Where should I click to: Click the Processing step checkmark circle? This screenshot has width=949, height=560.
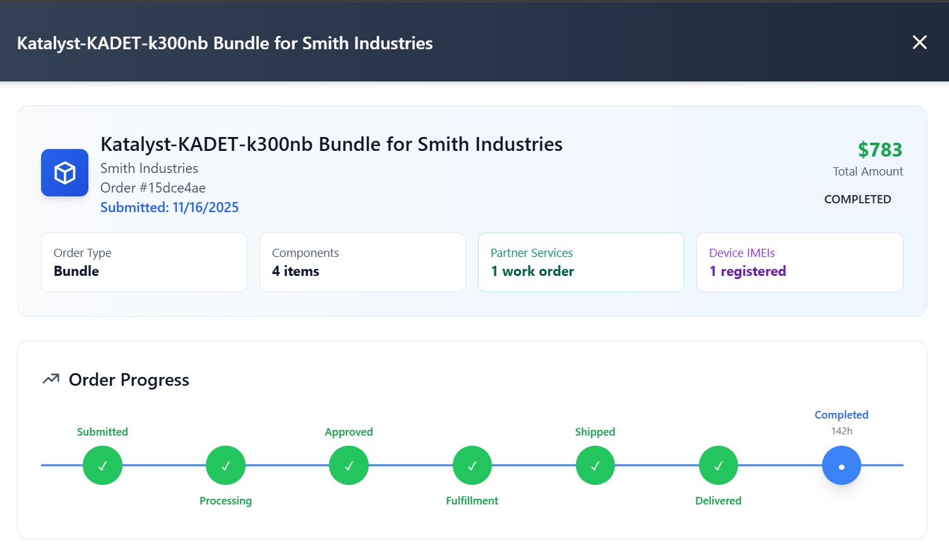(225, 465)
